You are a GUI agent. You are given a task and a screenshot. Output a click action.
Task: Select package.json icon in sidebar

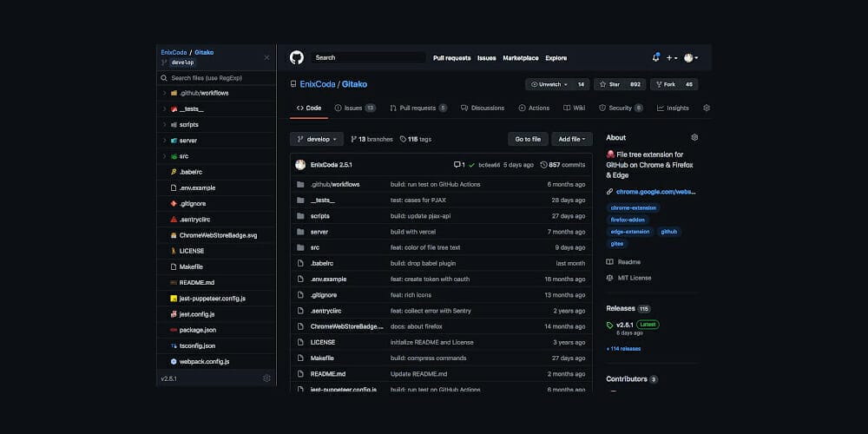(174, 330)
